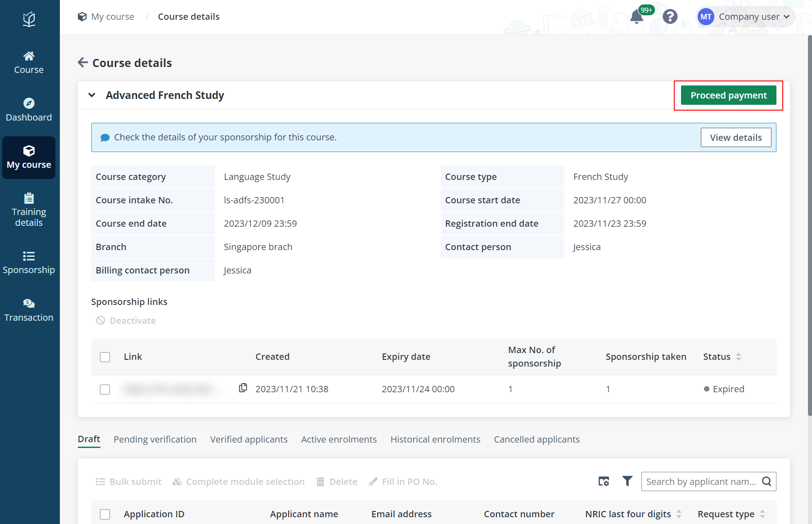Click the search magnifier icon

tap(767, 482)
